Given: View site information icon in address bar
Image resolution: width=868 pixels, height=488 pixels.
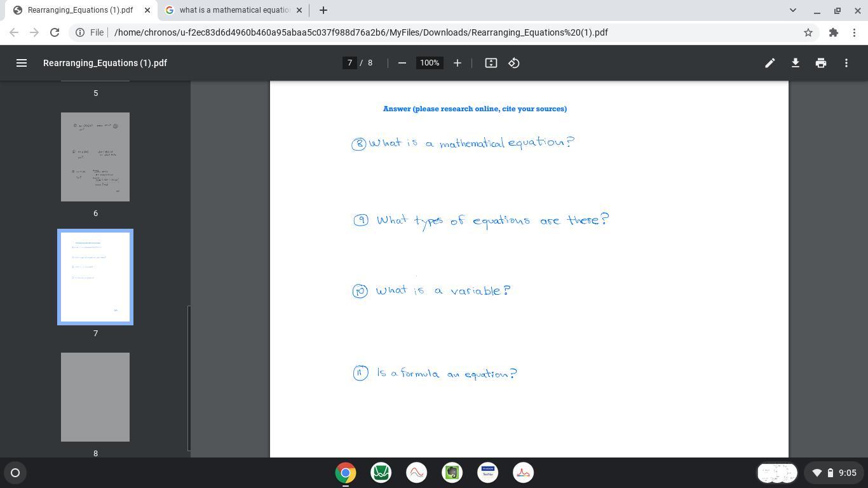Looking at the screenshot, I should 80,32.
